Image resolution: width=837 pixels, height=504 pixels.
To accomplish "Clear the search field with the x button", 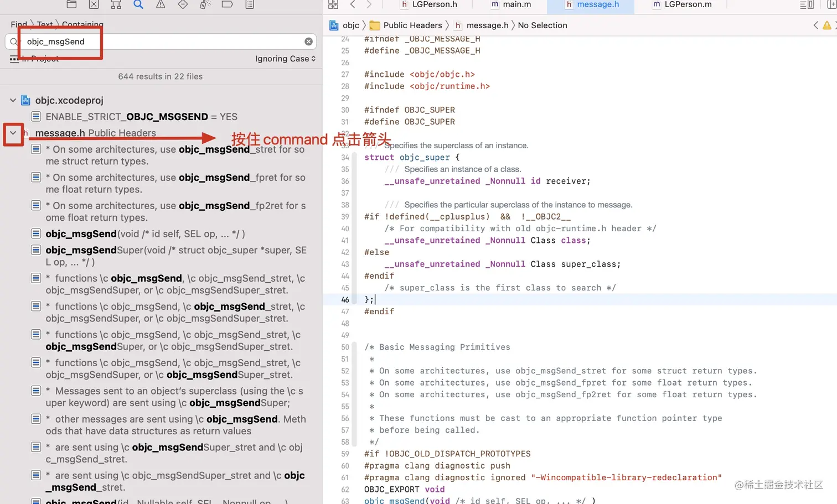I will 308,41.
